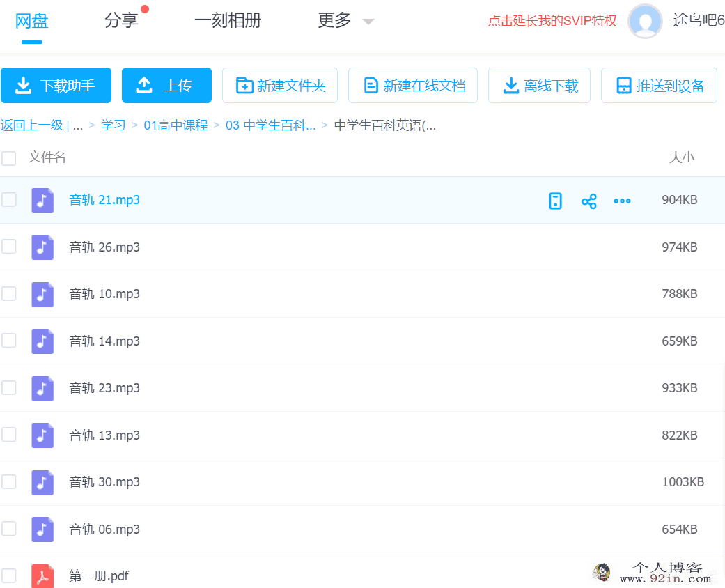The width and height of the screenshot is (725, 588).
Task: Click music icon of 音轨 13.mp3
Action: point(42,435)
